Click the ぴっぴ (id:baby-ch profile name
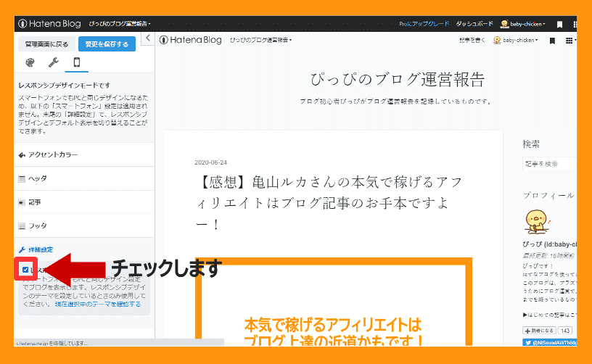Screen dimensions: 592x364 550,244
